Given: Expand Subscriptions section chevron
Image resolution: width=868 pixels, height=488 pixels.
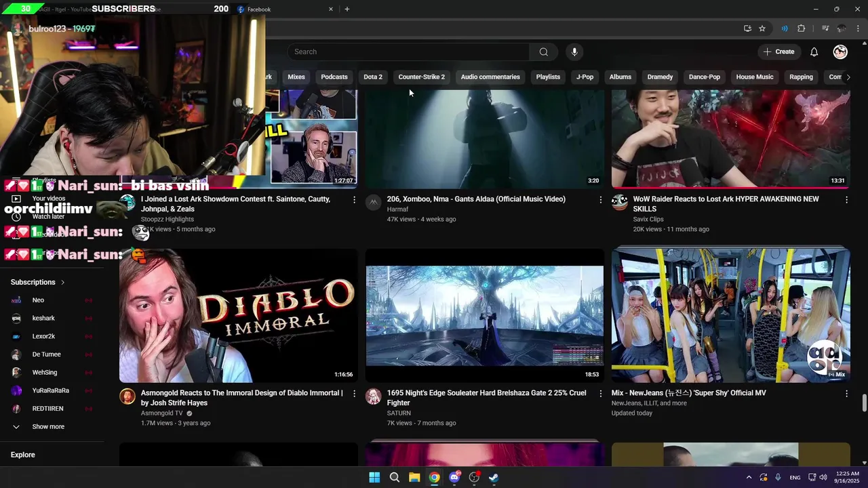Looking at the screenshot, I should 62,283.
